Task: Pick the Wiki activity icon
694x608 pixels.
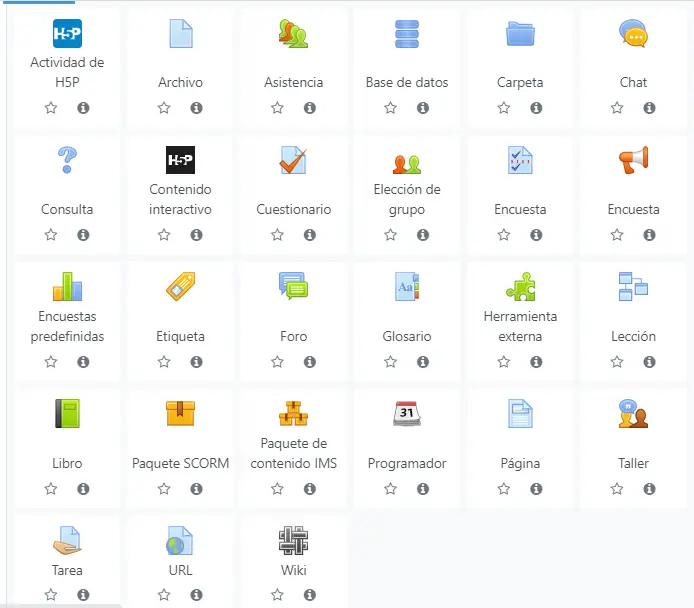Action: (x=293, y=540)
